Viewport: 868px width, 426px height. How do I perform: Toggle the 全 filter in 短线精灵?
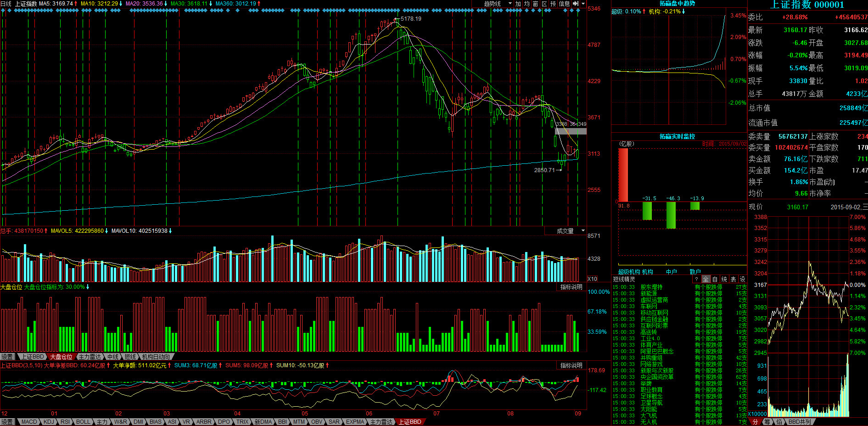click(x=706, y=279)
